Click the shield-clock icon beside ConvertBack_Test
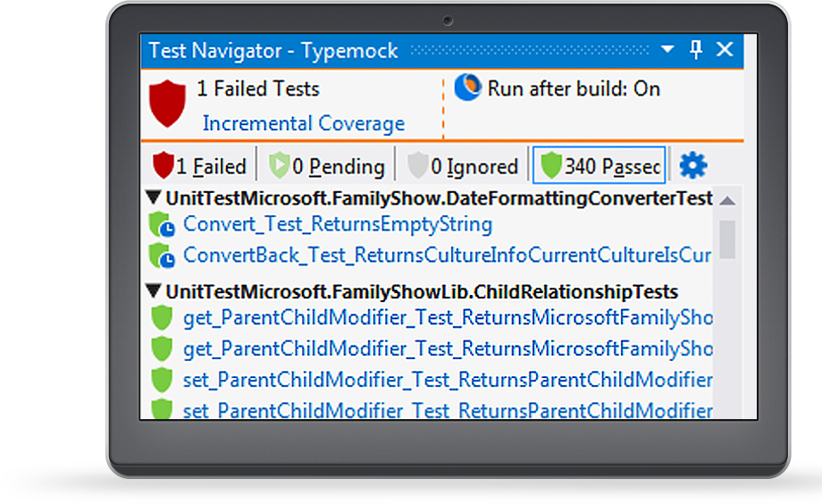Viewport: 822px width, 504px height. tap(162, 256)
